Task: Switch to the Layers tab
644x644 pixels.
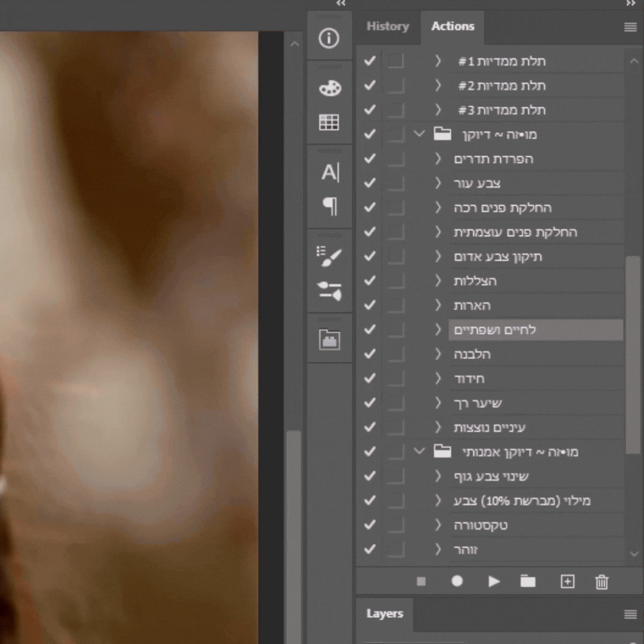Action: pyautogui.click(x=385, y=614)
